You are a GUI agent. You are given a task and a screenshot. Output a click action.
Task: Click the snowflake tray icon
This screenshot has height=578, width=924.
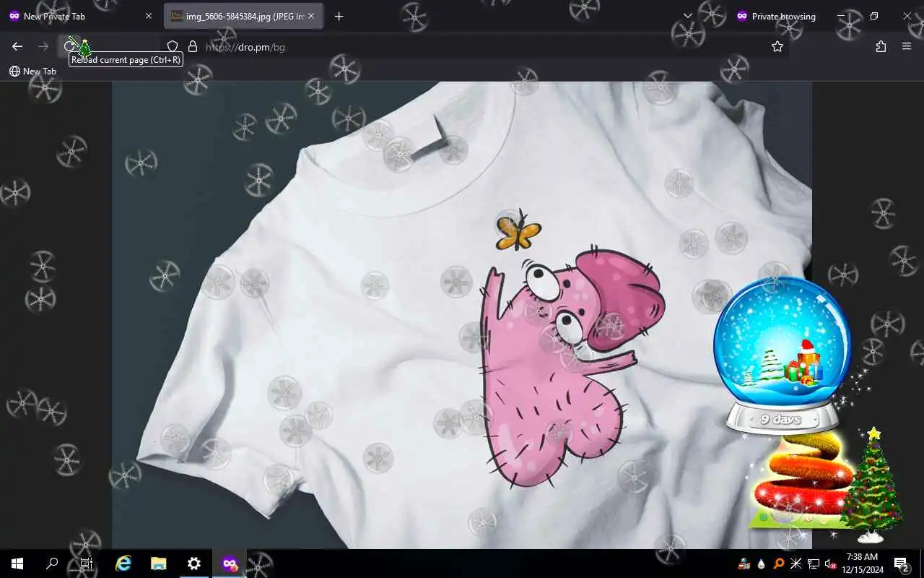[x=796, y=564]
